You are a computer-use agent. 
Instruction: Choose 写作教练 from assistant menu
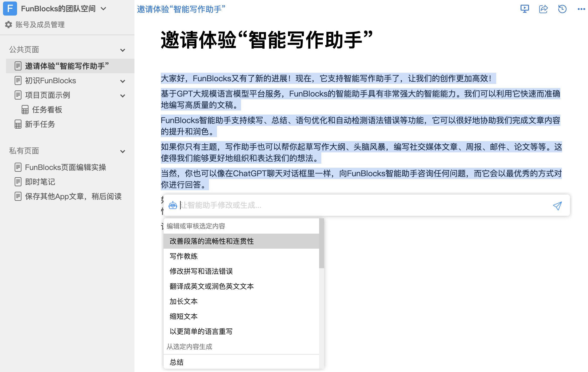[241, 256]
